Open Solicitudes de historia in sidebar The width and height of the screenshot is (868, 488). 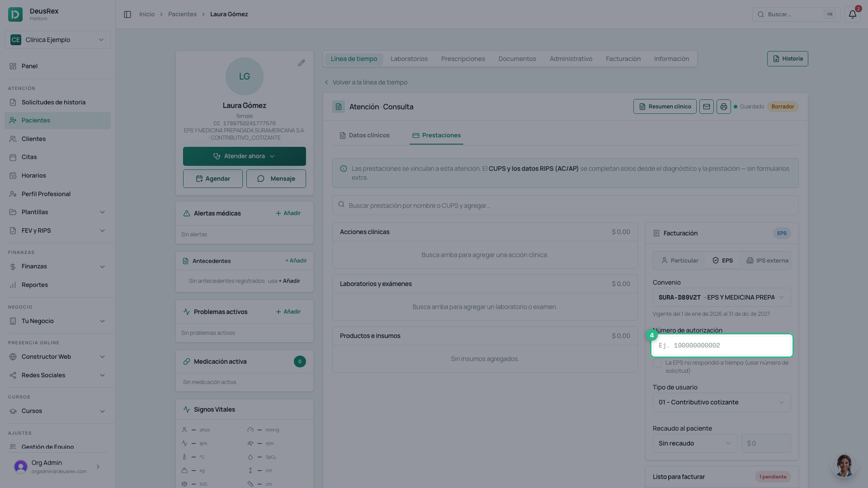coord(57,102)
